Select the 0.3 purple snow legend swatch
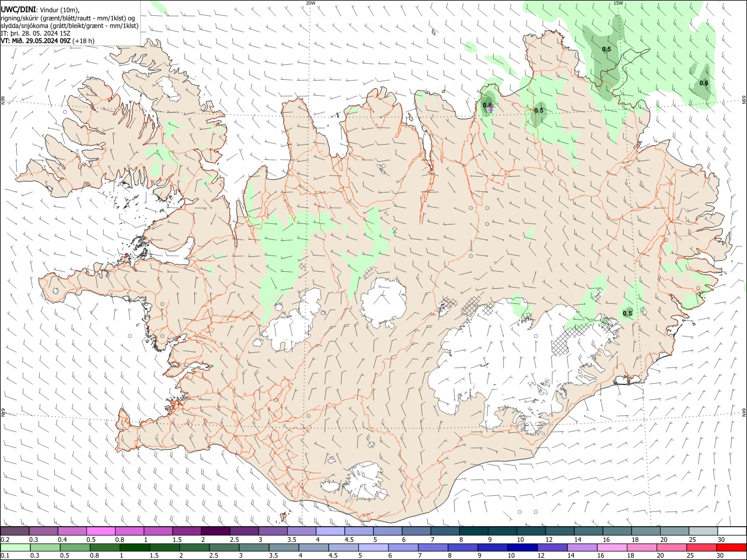747x560 pixels. [x=44, y=531]
